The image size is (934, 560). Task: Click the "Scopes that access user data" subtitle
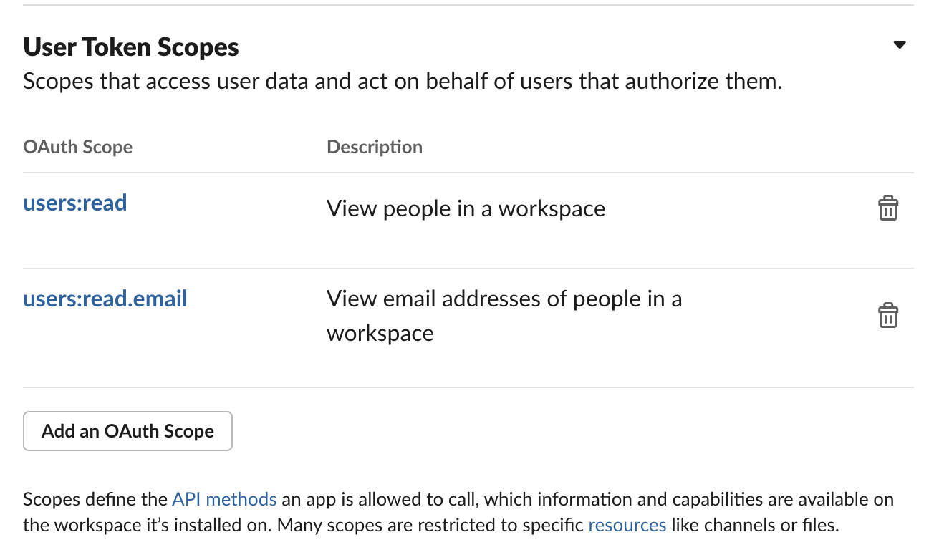click(x=403, y=82)
